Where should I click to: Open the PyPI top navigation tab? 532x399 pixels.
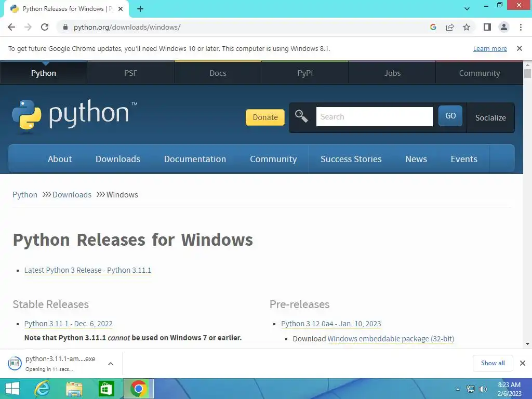tap(305, 73)
